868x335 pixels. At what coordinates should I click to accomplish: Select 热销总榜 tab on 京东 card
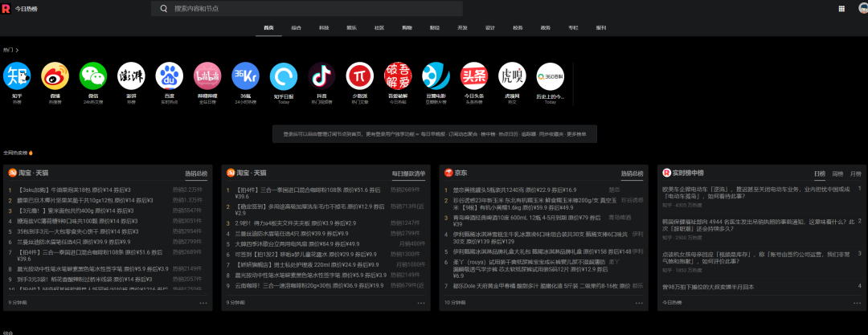coord(633,174)
